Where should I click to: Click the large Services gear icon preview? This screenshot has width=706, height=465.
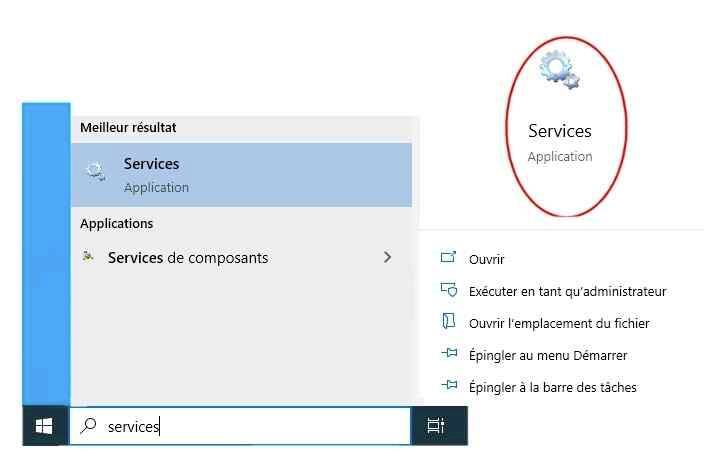[x=559, y=70]
